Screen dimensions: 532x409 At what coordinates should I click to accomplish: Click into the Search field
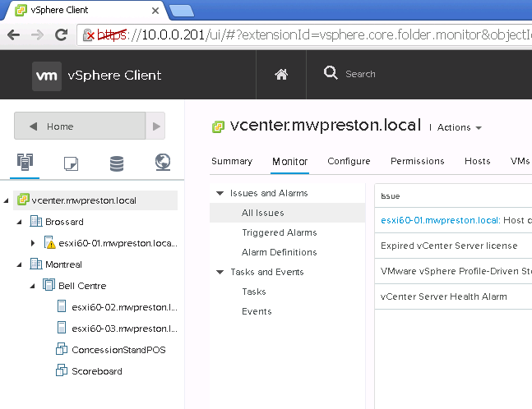point(360,74)
